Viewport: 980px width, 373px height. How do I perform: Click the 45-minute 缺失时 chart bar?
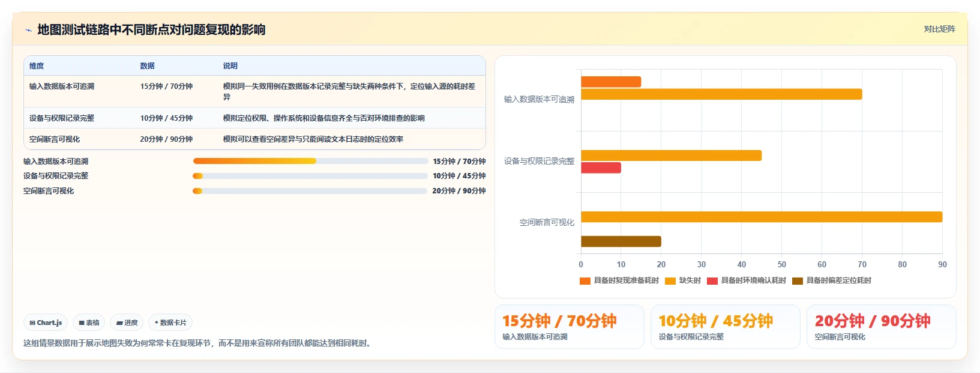671,156
